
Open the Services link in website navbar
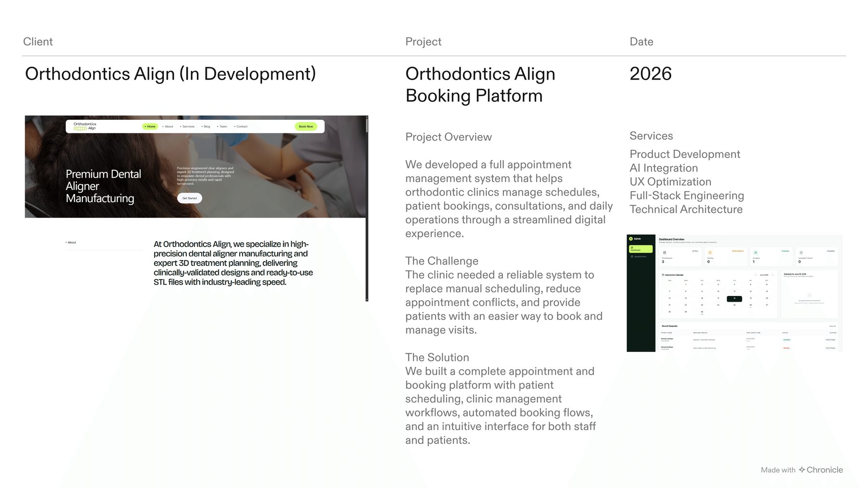pos(187,126)
